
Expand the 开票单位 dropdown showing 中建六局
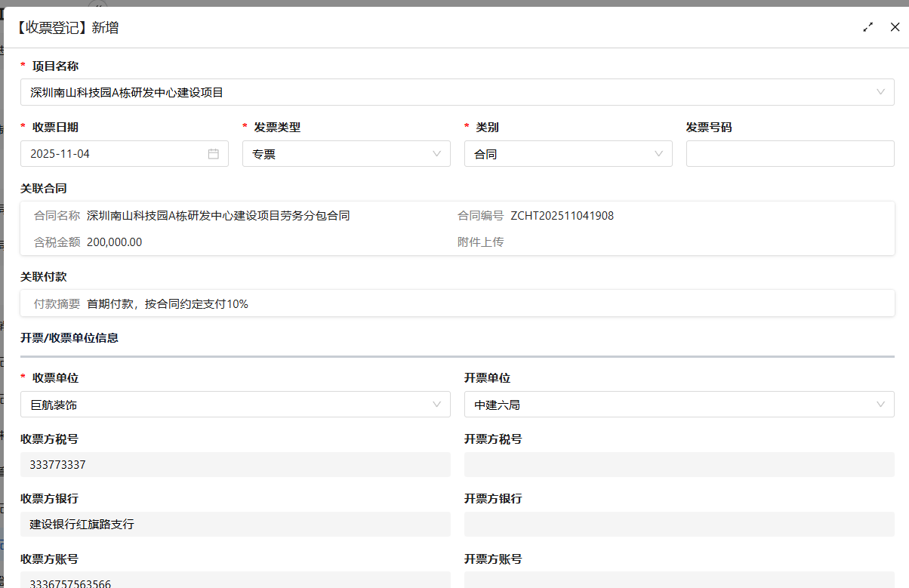pos(679,405)
